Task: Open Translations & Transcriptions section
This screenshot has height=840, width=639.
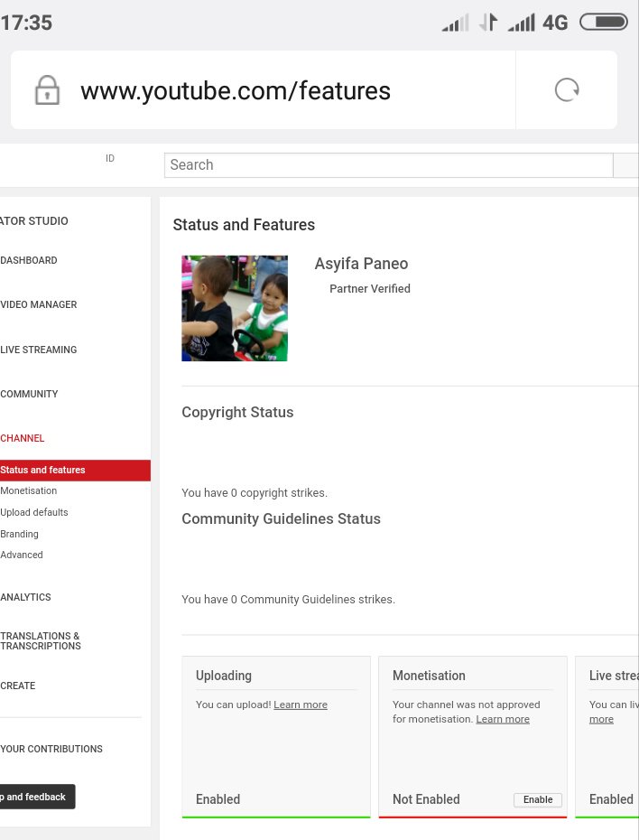Action: click(41, 640)
